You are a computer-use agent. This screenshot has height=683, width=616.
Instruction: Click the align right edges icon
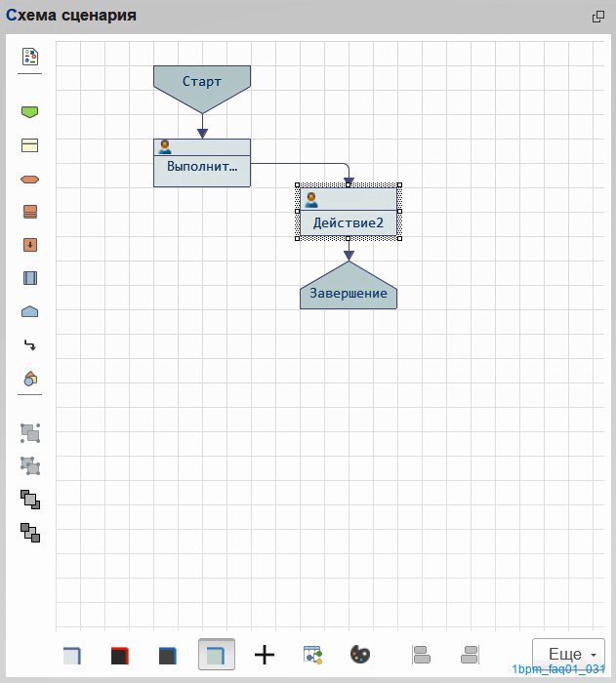pos(470,655)
